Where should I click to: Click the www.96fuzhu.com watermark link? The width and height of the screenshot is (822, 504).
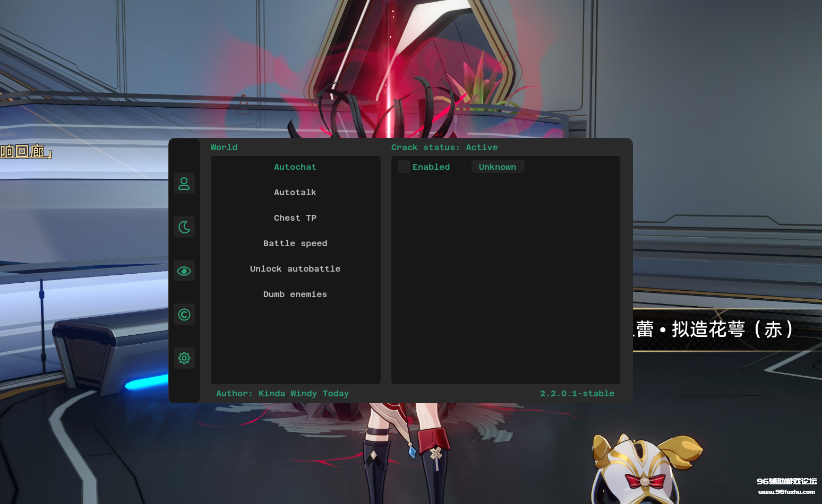point(786,492)
